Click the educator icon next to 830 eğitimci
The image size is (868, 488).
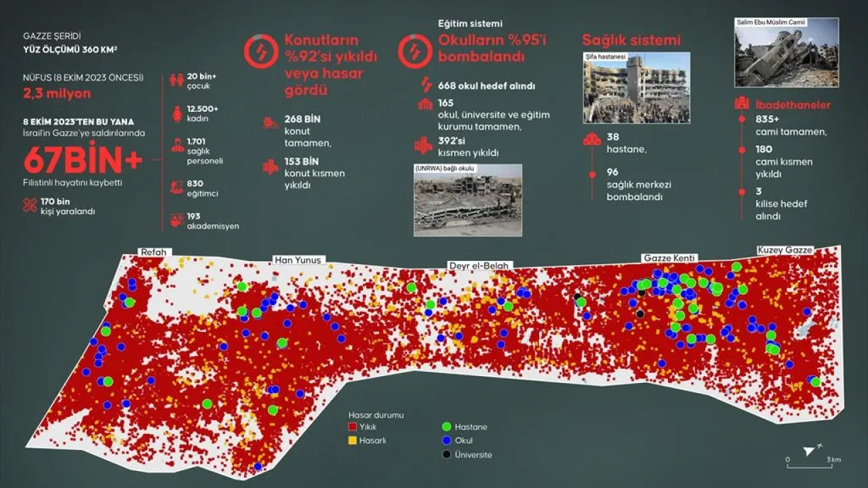point(176,186)
